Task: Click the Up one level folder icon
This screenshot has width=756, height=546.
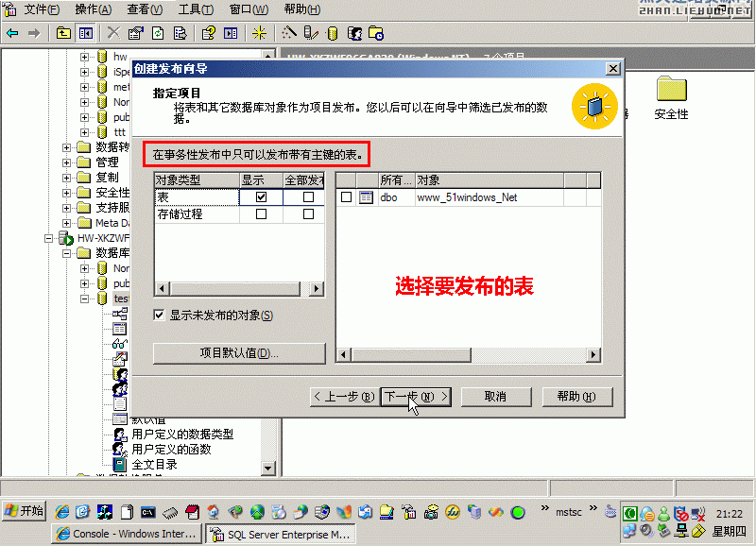Action: [63, 33]
